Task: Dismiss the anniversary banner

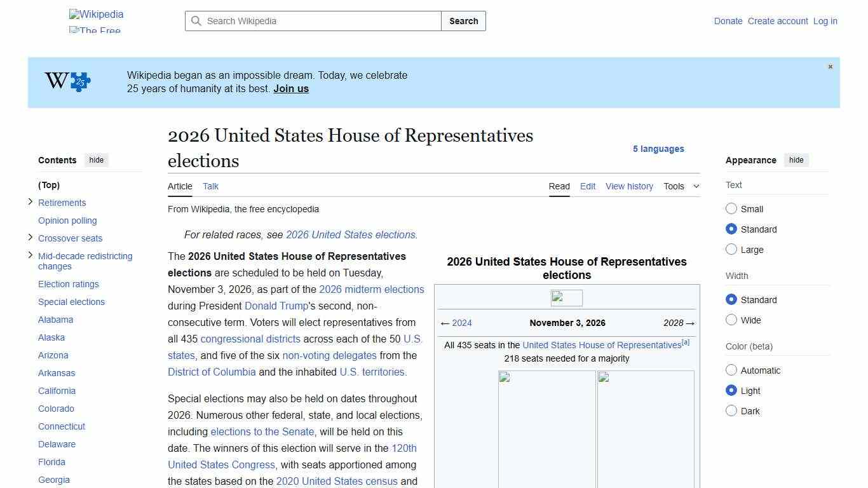Action: [x=830, y=66]
